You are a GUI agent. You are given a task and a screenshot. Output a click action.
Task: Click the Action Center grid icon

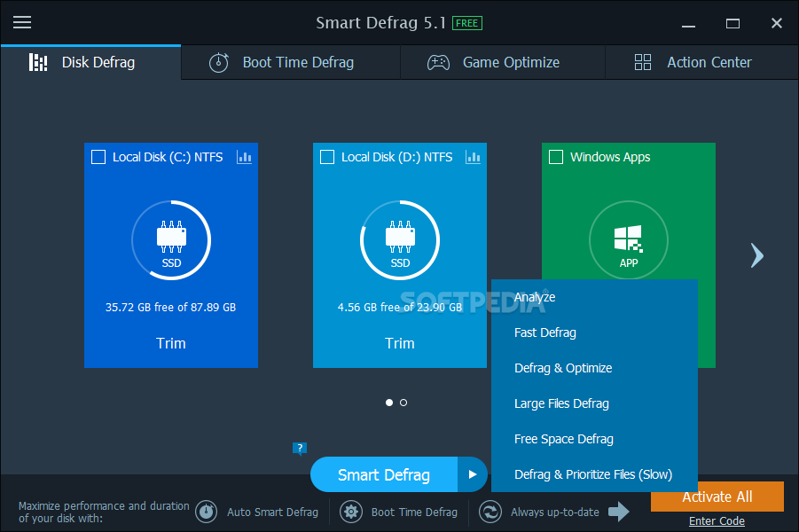point(643,62)
